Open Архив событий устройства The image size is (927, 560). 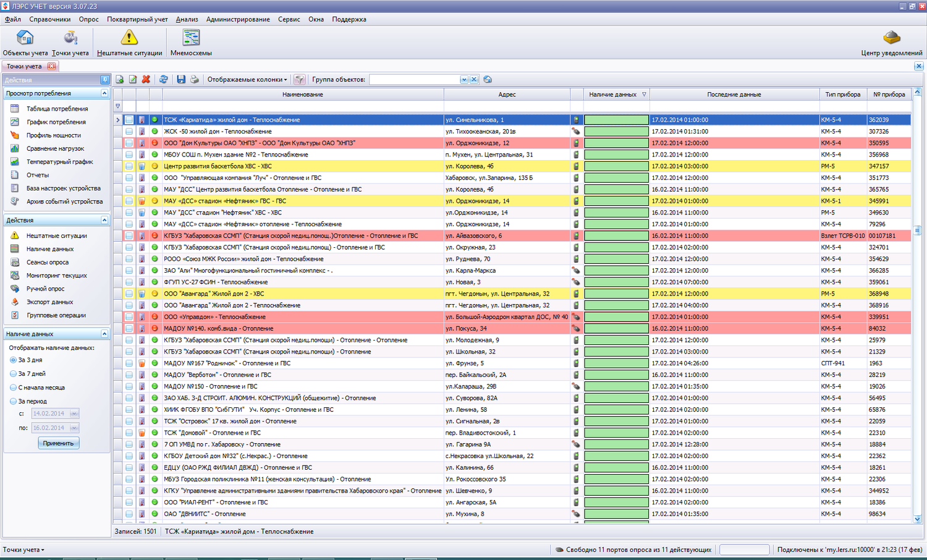(64, 202)
